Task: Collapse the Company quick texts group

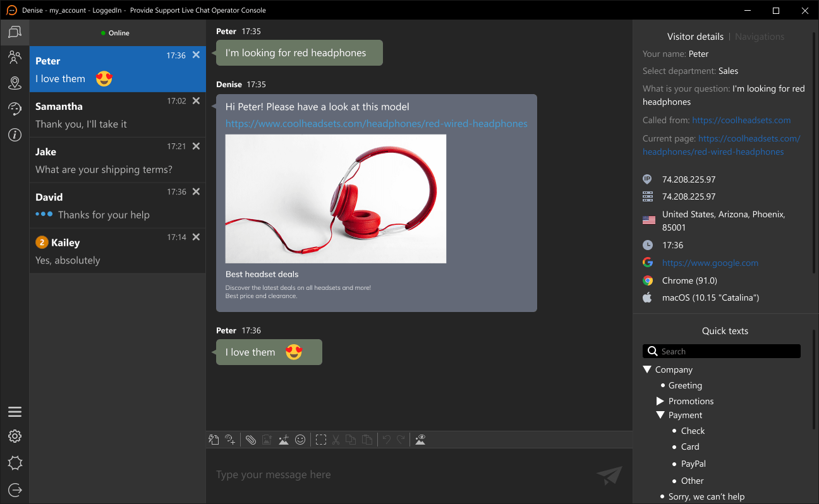Action: point(646,369)
